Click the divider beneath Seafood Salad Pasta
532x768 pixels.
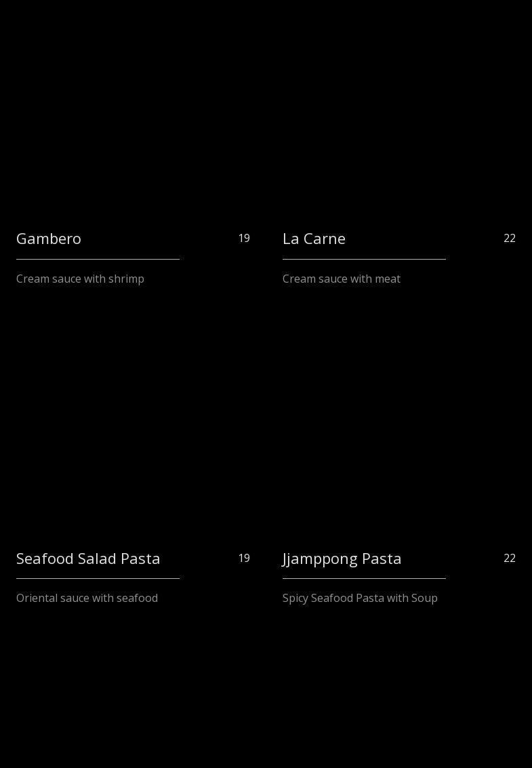[x=98, y=578]
